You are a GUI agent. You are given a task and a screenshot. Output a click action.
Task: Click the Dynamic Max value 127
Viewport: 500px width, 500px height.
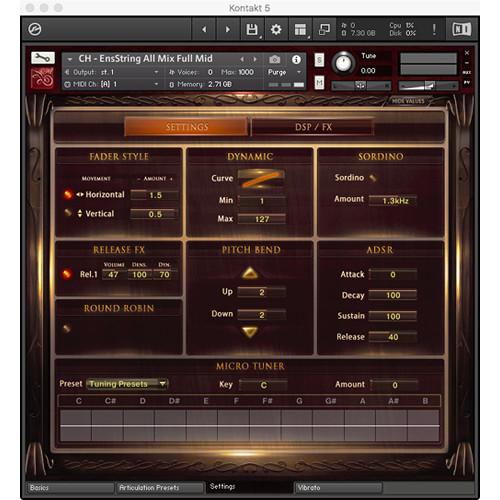tap(262, 219)
